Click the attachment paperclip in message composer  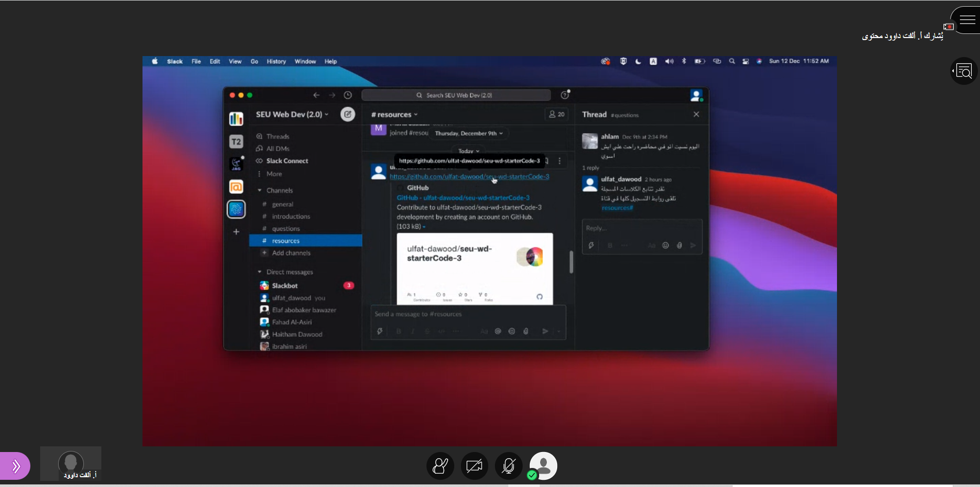pos(526,331)
